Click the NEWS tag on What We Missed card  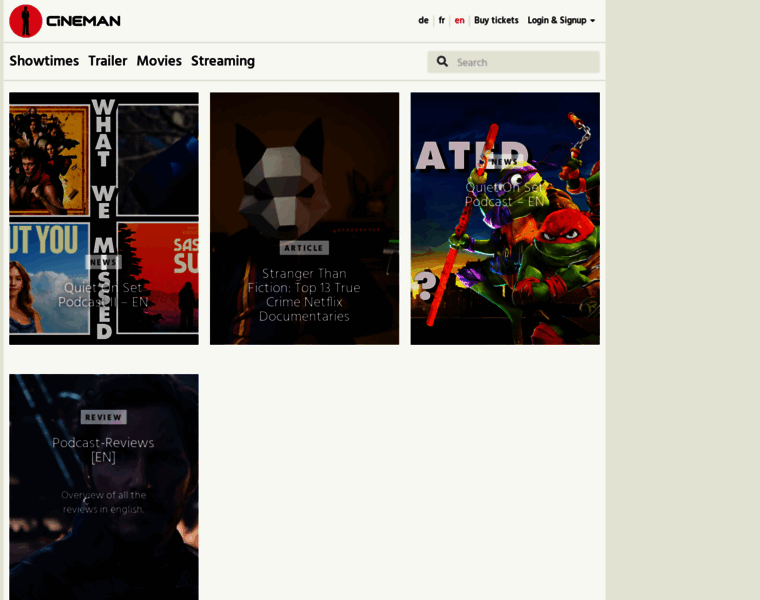tap(103, 262)
